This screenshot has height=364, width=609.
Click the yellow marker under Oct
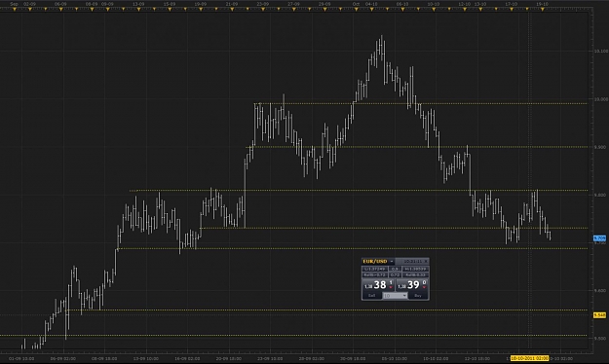tap(356, 9)
